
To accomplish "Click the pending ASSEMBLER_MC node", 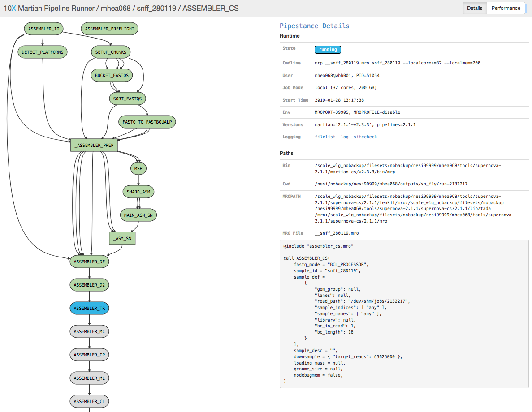I will pyautogui.click(x=89, y=332).
